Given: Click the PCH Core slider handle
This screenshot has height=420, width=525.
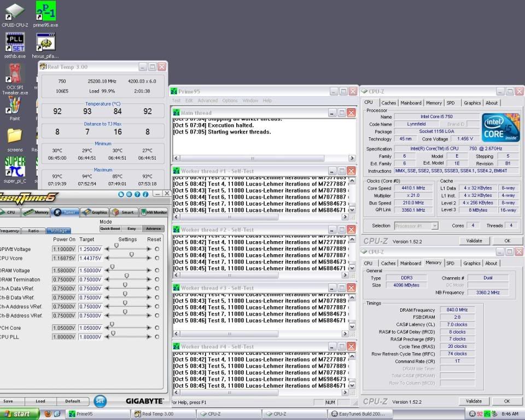Looking at the screenshot, I should (x=112, y=324).
